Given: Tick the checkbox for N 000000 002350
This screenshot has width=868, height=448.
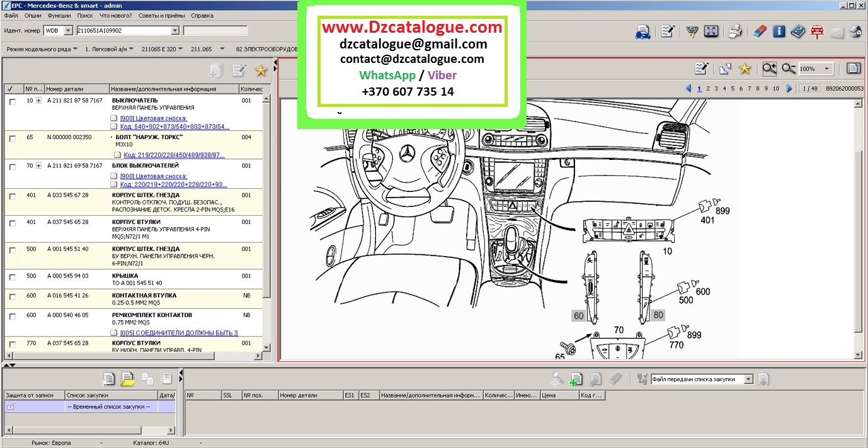Looking at the screenshot, I should pyautogui.click(x=12, y=138).
